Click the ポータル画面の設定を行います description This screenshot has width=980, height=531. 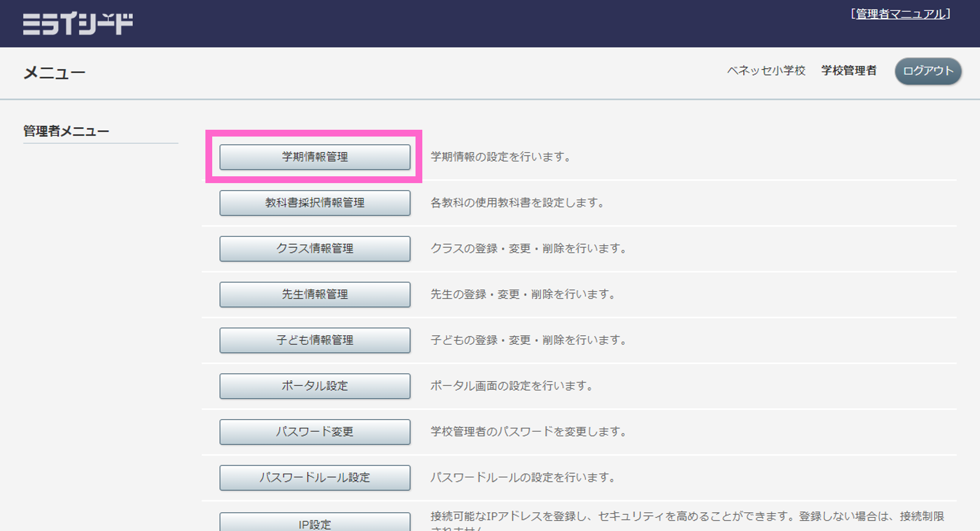[512, 386]
